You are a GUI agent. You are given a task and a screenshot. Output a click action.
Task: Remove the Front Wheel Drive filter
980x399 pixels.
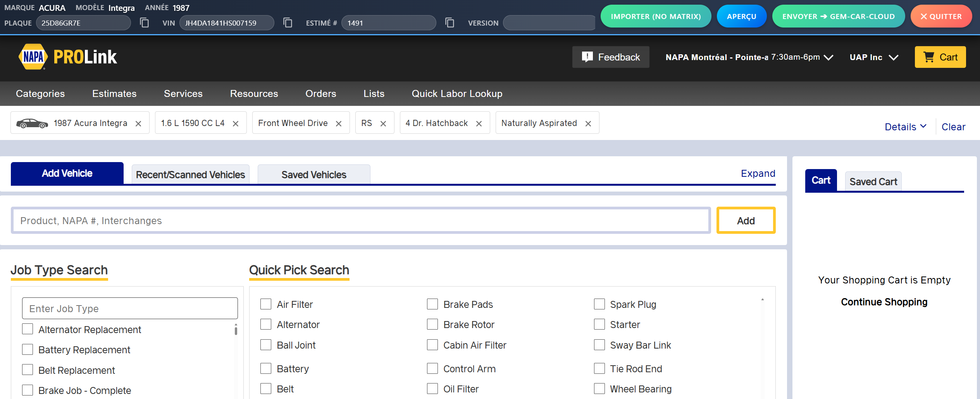click(339, 124)
